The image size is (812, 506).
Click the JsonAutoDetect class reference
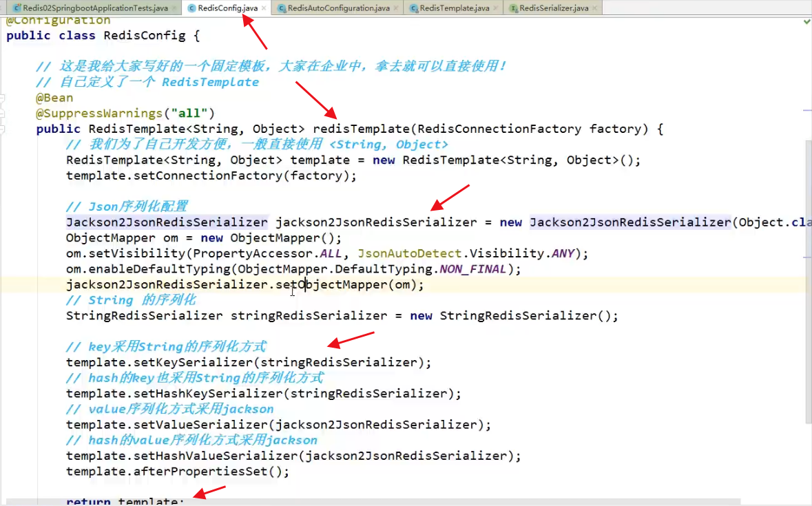tap(409, 253)
